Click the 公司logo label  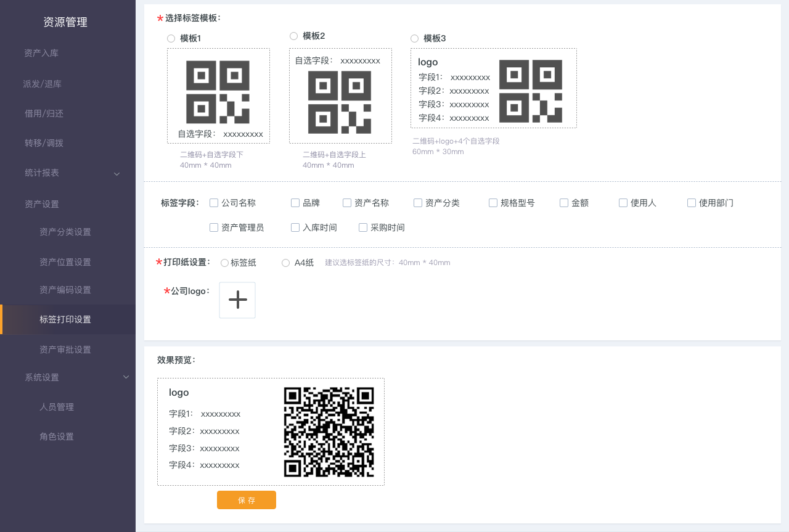tap(190, 291)
